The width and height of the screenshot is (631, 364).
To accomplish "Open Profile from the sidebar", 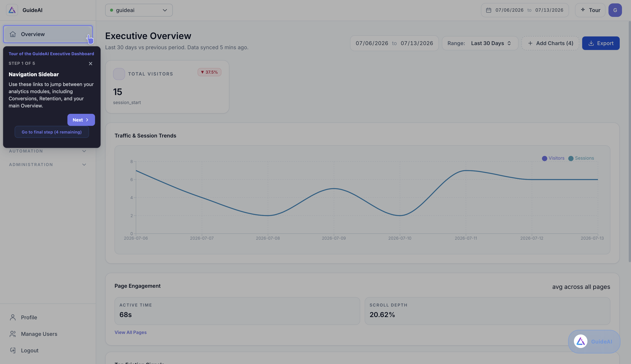I will tap(48, 317).
